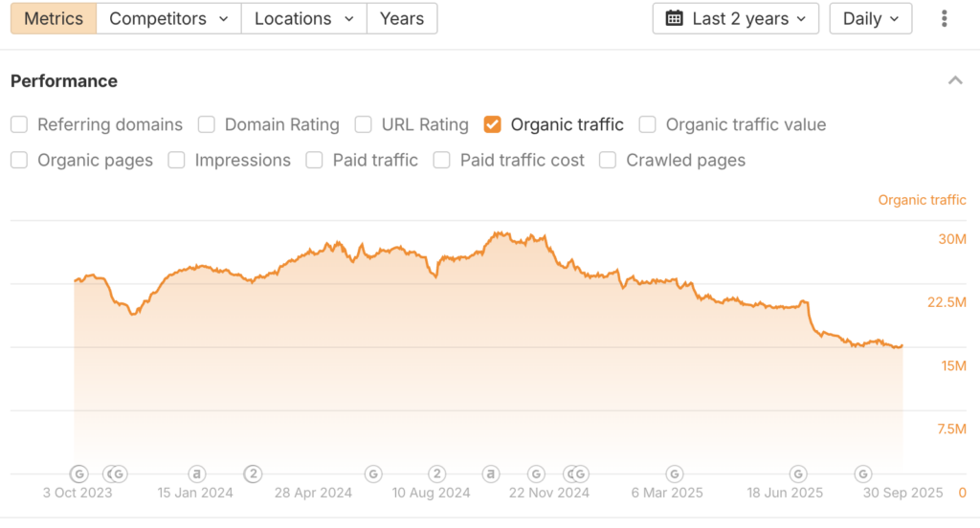Click the calendar icon in date range
This screenshot has width=980, height=528.
pyautogui.click(x=674, y=18)
